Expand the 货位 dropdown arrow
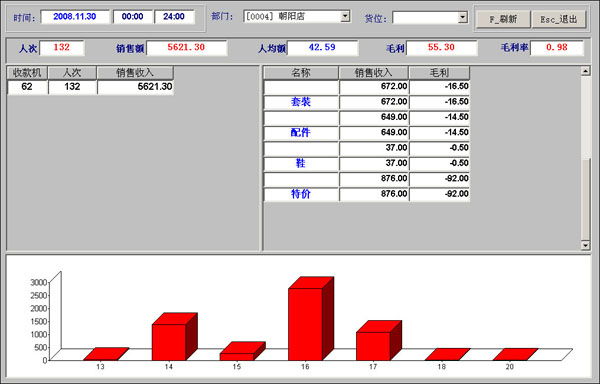Viewport: 600px width, 384px height. [x=463, y=17]
